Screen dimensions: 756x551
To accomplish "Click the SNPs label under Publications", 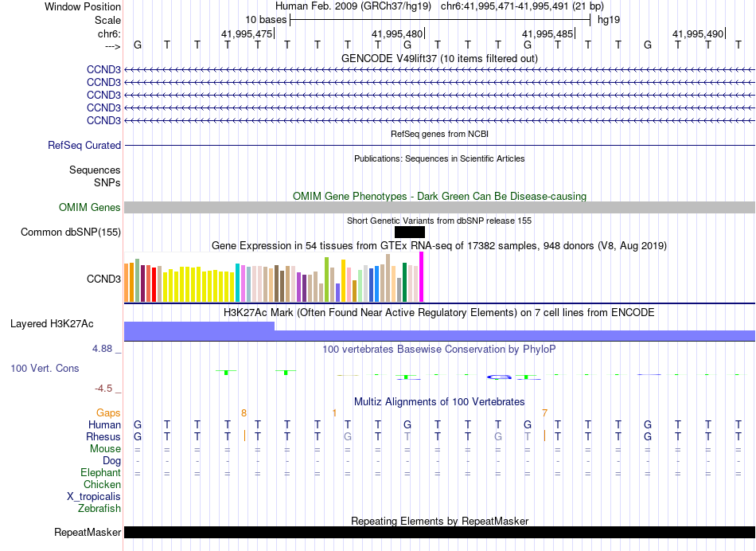I will click(x=107, y=182).
